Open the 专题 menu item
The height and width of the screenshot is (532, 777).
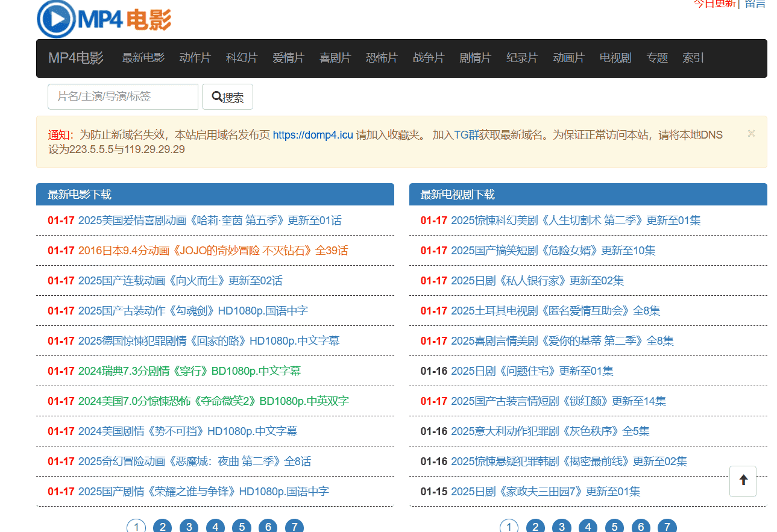657,58
